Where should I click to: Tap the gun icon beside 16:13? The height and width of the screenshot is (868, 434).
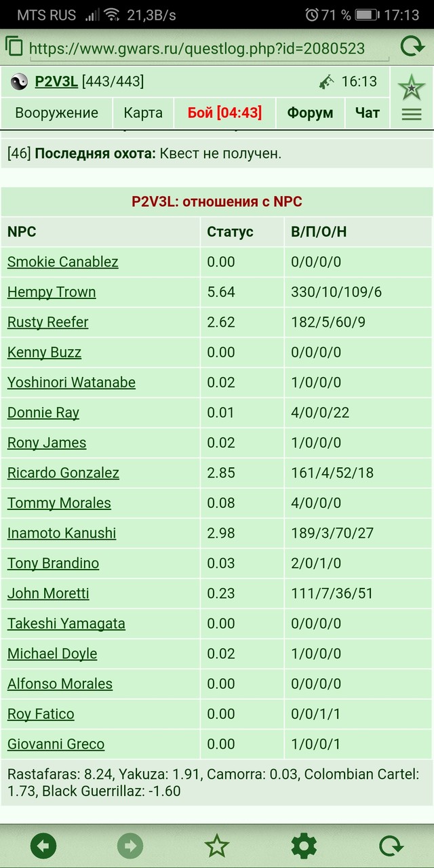tap(326, 82)
